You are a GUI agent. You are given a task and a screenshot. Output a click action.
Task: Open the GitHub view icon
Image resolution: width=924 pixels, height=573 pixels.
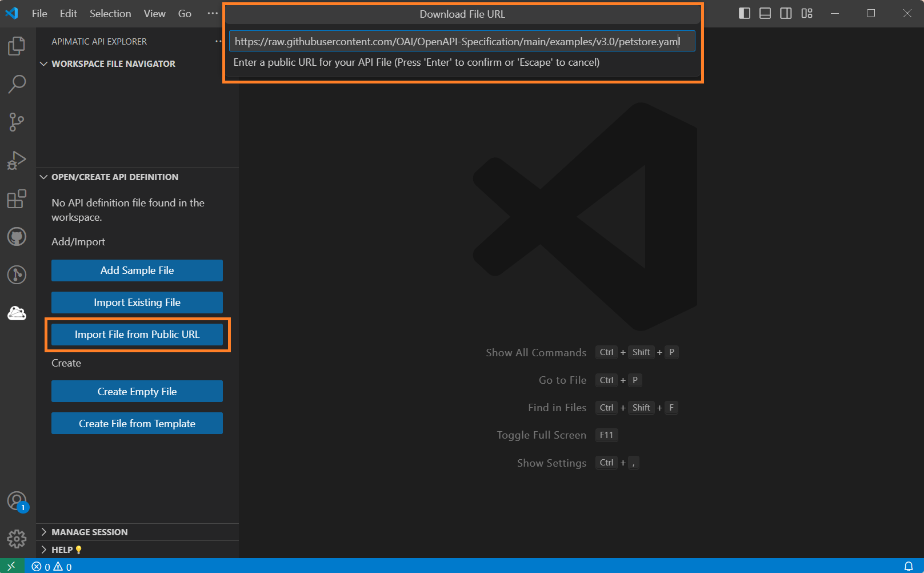17,236
